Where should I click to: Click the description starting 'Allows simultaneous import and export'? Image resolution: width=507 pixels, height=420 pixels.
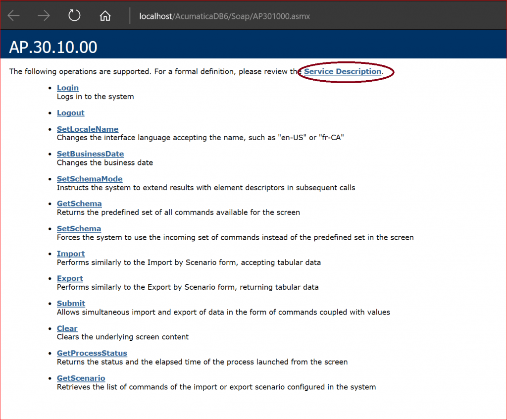pyautogui.click(x=223, y=312)
